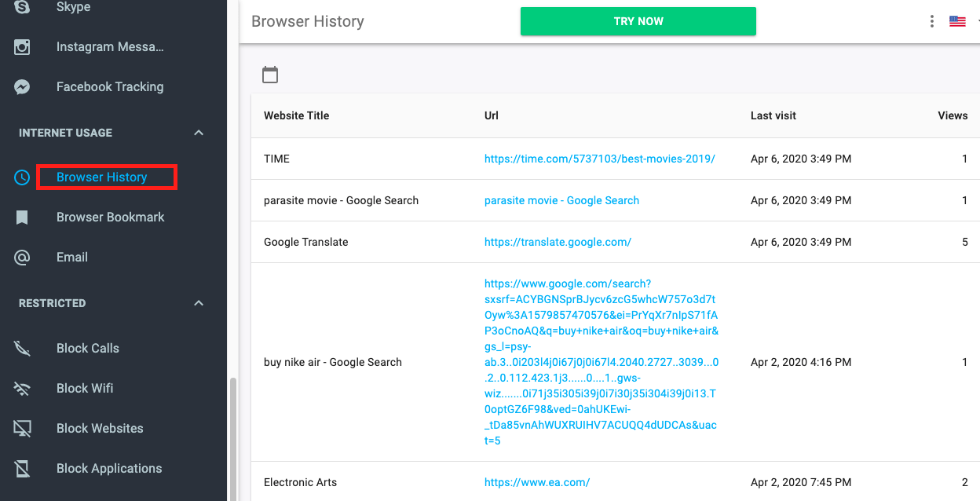Open the calendar date filter
This screenshot has height=501, width=980.
click(x=270, y=74)
